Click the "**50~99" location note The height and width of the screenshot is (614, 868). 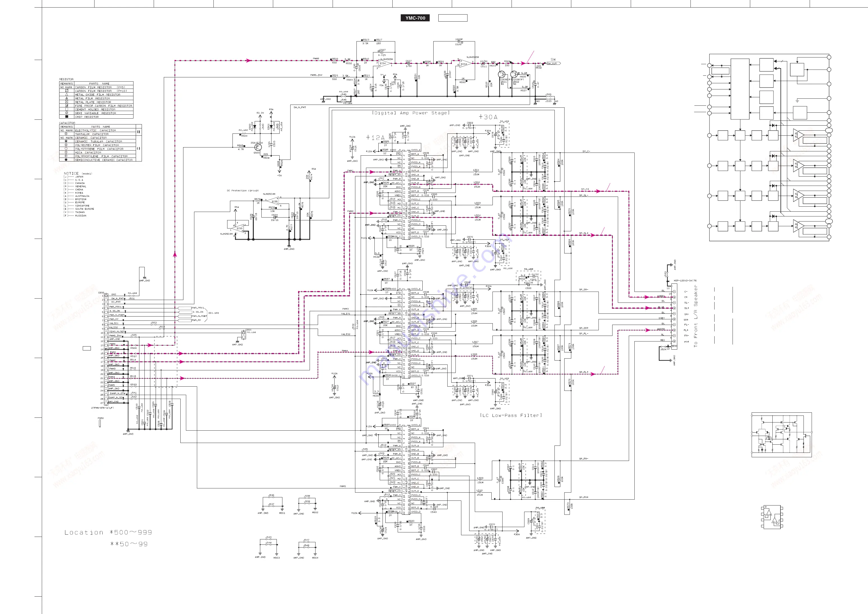(x=129, y=544)
